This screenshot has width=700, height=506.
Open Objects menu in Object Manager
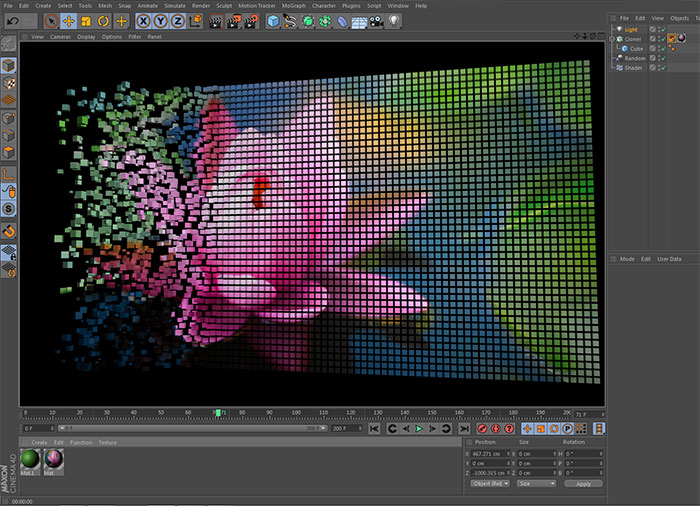[679, 18]
